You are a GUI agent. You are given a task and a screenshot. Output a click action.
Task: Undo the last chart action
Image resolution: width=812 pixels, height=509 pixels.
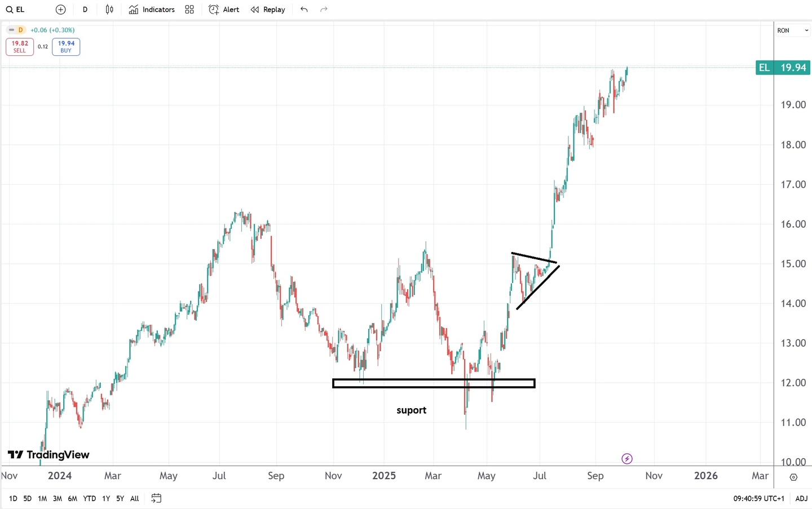pos(304,10)
